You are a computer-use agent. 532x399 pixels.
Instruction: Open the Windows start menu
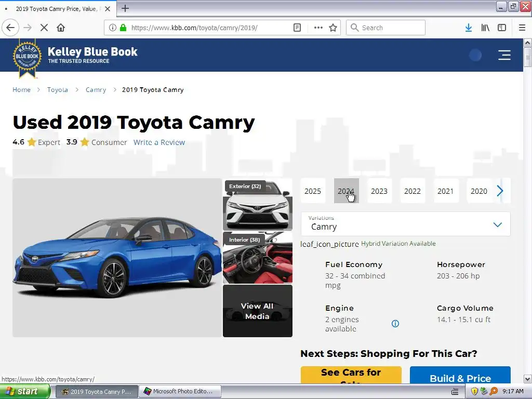[x=24, y=391]
